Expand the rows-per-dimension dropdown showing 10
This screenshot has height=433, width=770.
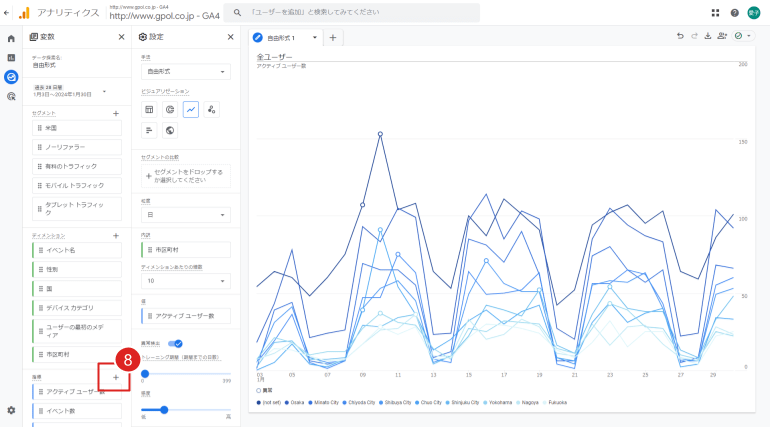tap(185, 282)
